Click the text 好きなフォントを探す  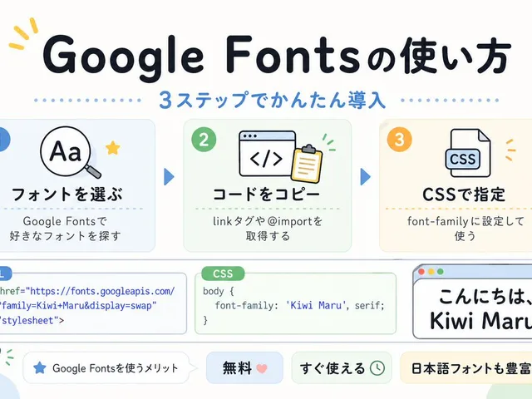click(65, 236)
